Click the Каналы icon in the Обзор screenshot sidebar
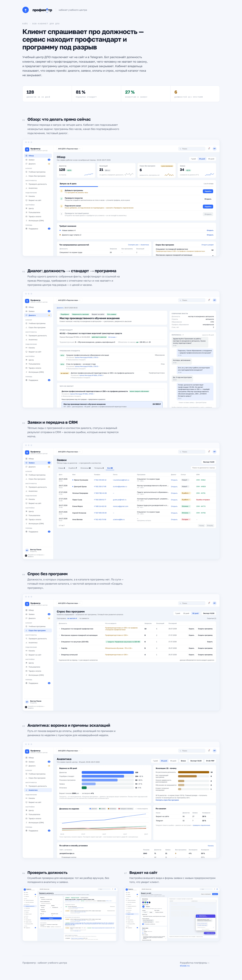Image resolution: width=242 pixels, height=980 pixels. click(x=27, y=196)
